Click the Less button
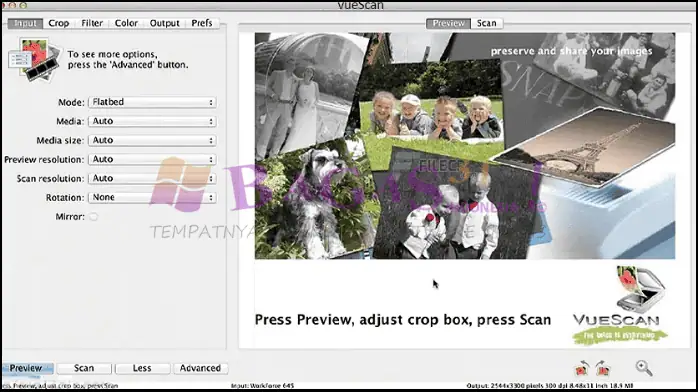 click(x=142, y=368)
